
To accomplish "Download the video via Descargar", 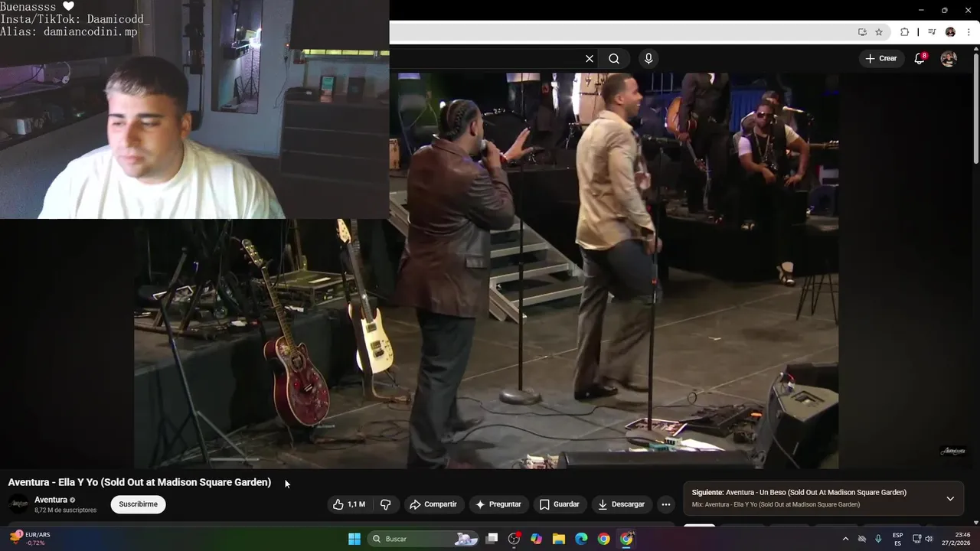I will [621, 504].
